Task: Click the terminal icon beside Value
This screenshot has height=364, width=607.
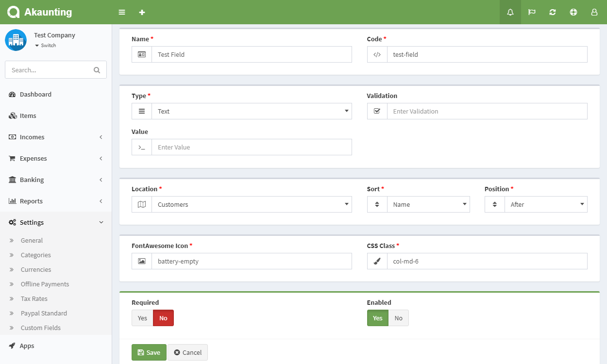Action: (x=142, y=147)
